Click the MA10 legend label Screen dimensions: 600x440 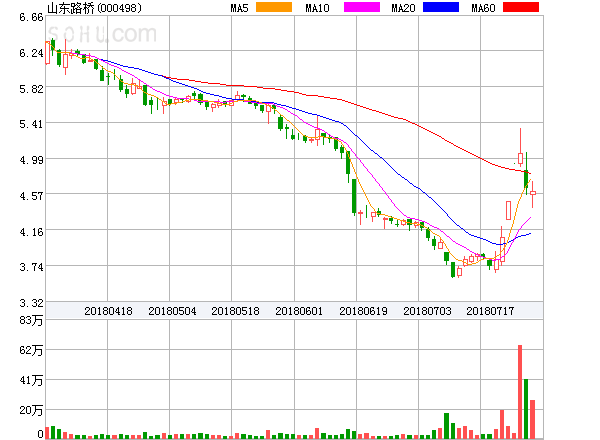(x=317, y=8)
